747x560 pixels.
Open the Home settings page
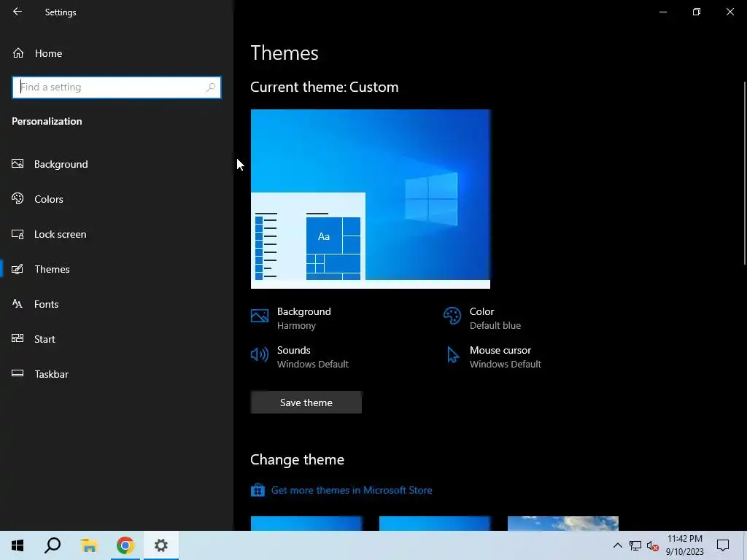117,53
